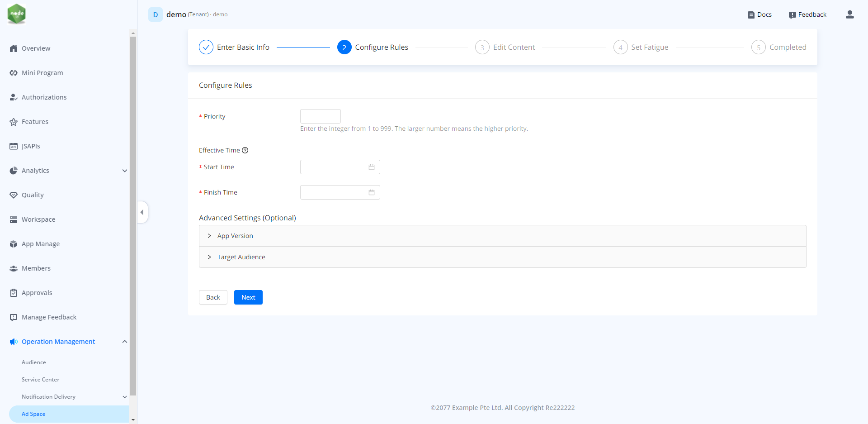Collapse the Operation Management menu
Viewport: 868px width, 424px height.
click(x=125, y=342)
